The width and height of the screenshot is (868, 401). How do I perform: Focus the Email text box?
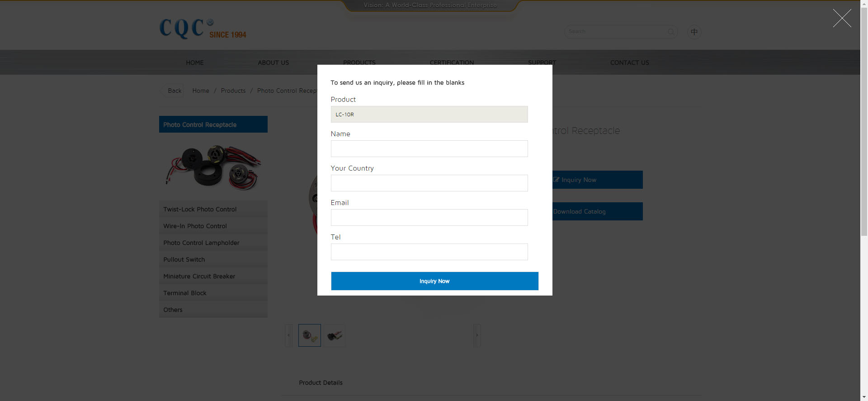coord(429,218)
